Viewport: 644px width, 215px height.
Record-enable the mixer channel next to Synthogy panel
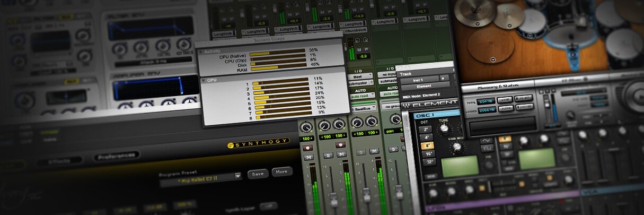pos(307,147)
